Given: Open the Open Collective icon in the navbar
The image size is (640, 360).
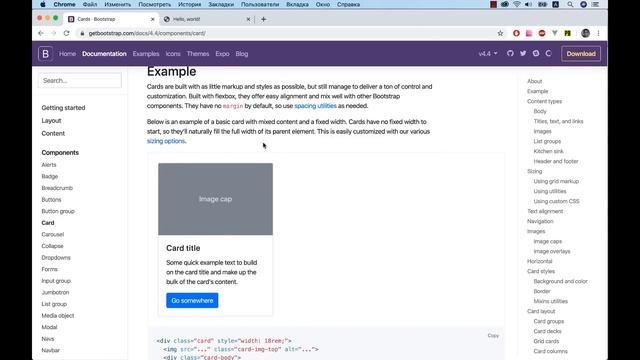Looking at the screenshot, I should (549, 53).
